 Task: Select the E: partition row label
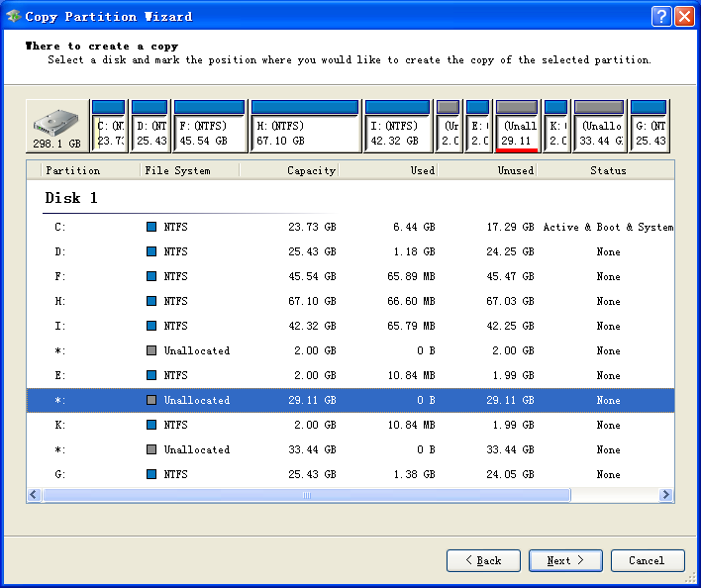60,375
